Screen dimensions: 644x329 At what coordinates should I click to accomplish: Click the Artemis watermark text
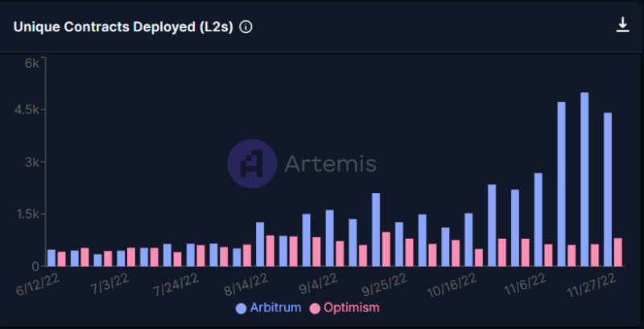point(331,164)
